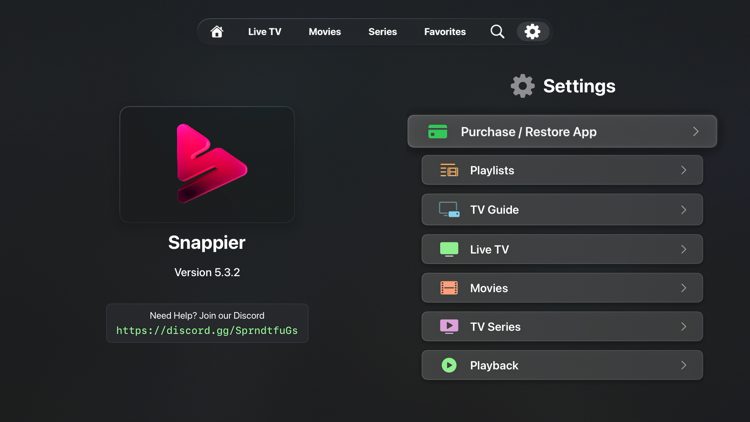The width and height of the screenshot is (750, 422).
Task: Expand the Playlists row chevron
Action: (684, 171)
